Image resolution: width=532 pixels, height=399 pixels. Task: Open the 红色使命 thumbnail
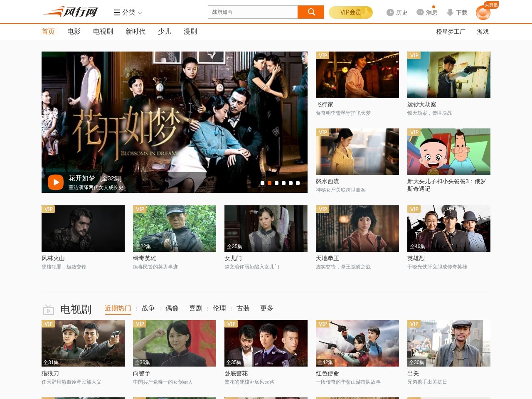point(357,343)
